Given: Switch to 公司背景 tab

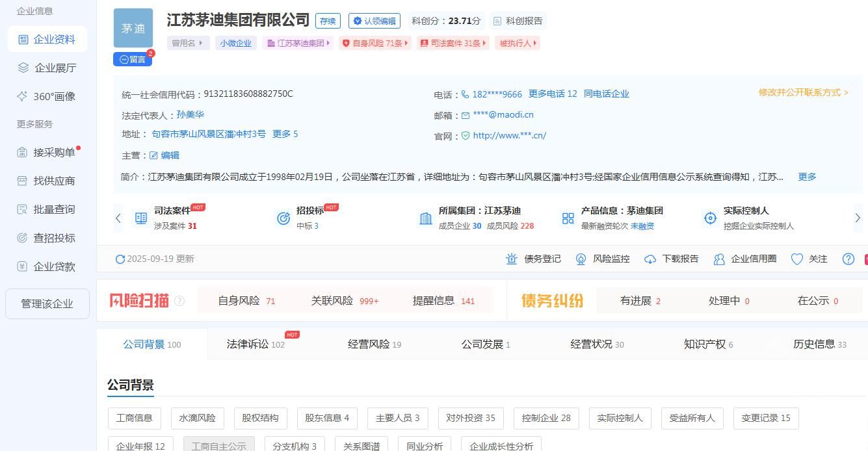Looking at the screenshot, I should point(152,344).
